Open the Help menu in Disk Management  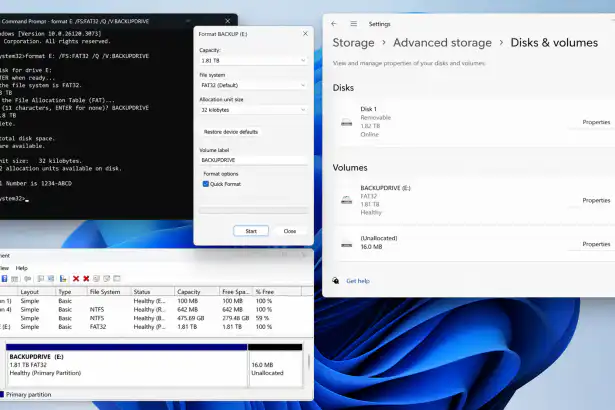tap(21, 268)
